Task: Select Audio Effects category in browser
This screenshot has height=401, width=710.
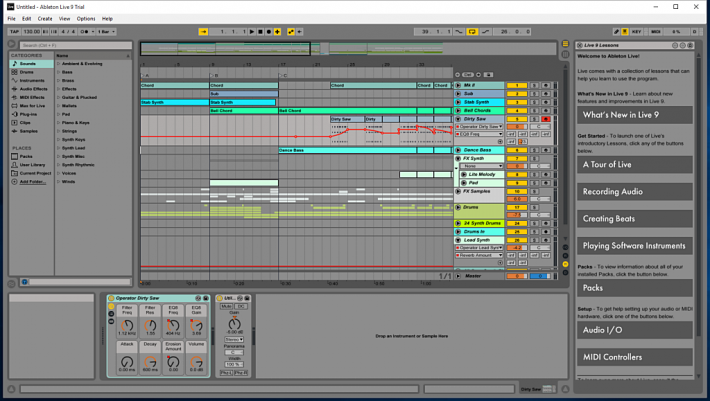Action: (x=33, y=89)
